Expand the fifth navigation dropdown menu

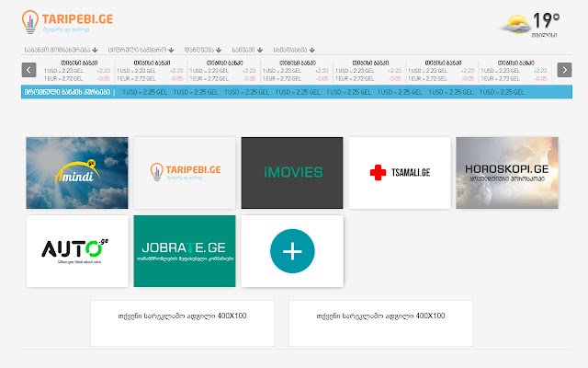click(x=294, y=50)
